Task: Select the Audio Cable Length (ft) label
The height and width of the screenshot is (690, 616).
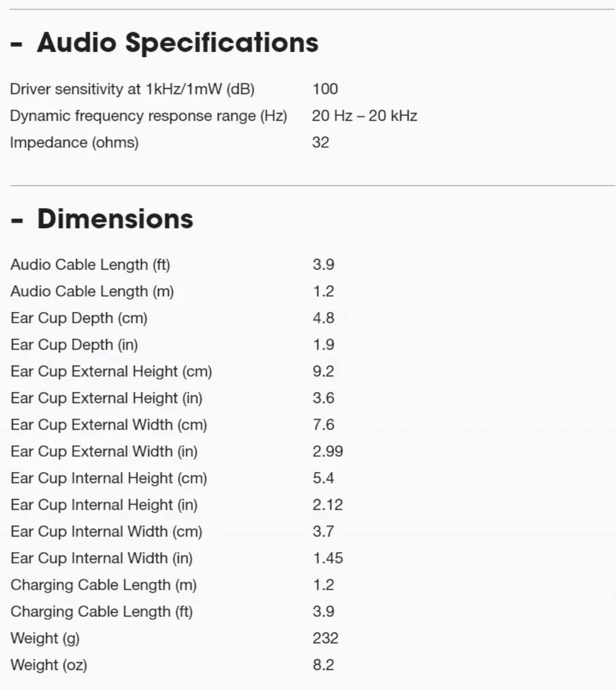Action: [90, 265]
